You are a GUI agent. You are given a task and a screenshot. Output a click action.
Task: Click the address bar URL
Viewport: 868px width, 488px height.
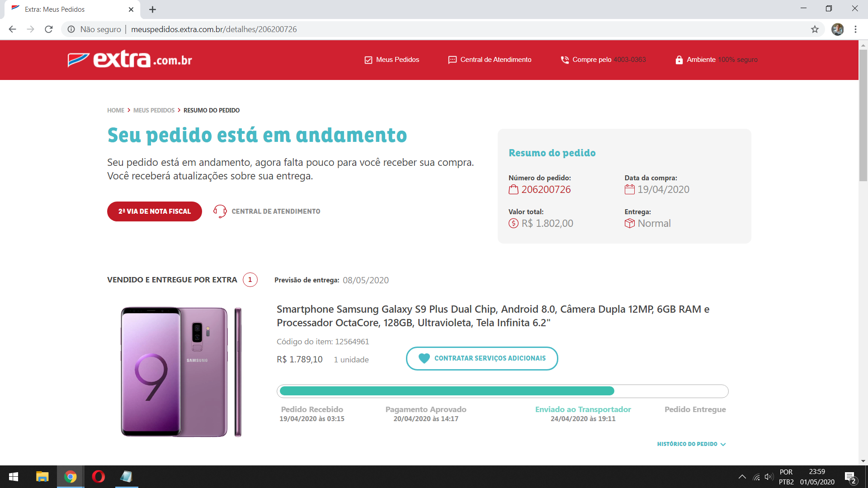214,29
